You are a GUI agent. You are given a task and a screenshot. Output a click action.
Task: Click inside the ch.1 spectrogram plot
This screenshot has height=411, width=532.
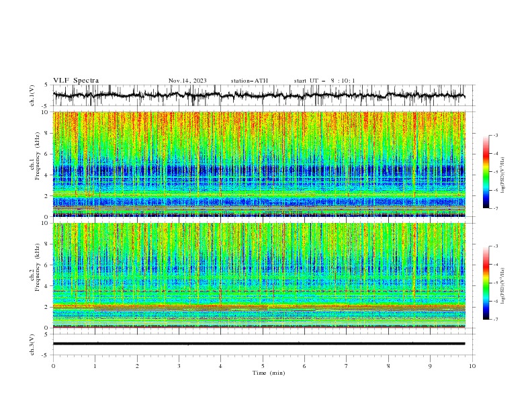tap(259, 164)
